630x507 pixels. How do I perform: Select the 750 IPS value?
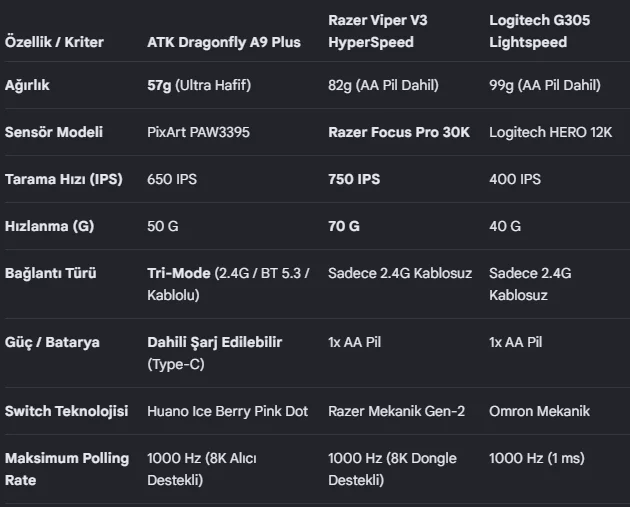click(354, 179)
